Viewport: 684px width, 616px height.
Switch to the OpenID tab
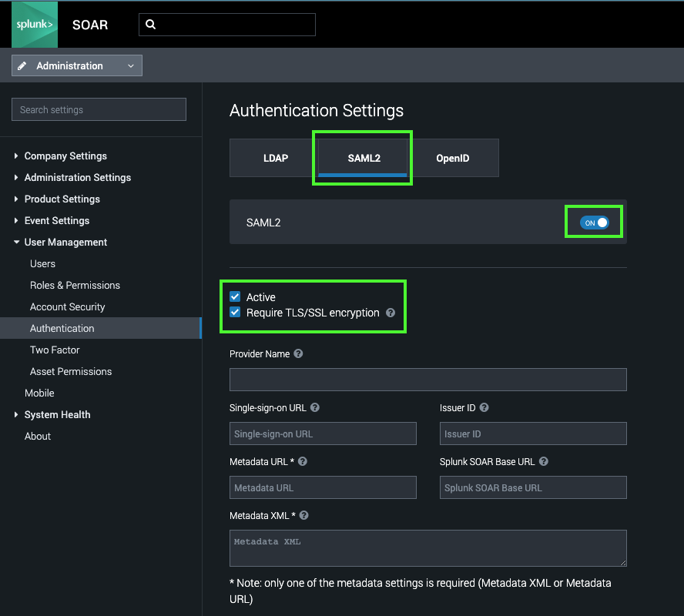tap(453, 158)
